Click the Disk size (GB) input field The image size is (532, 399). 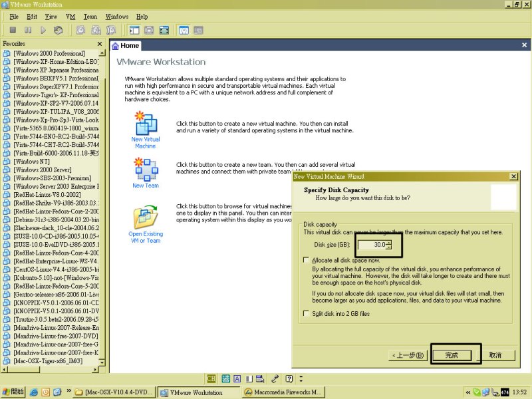372,245
